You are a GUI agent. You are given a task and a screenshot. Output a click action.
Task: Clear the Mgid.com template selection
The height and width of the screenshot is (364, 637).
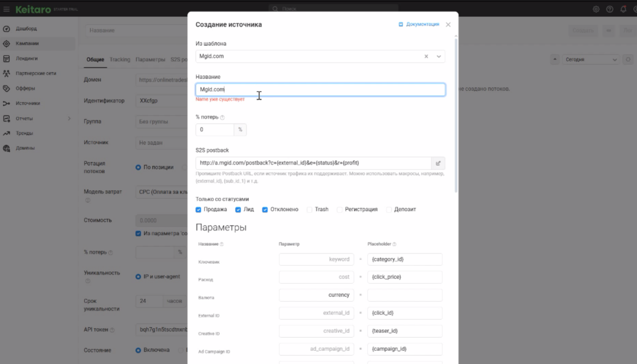pyautogui.click(x=426, y=56)
